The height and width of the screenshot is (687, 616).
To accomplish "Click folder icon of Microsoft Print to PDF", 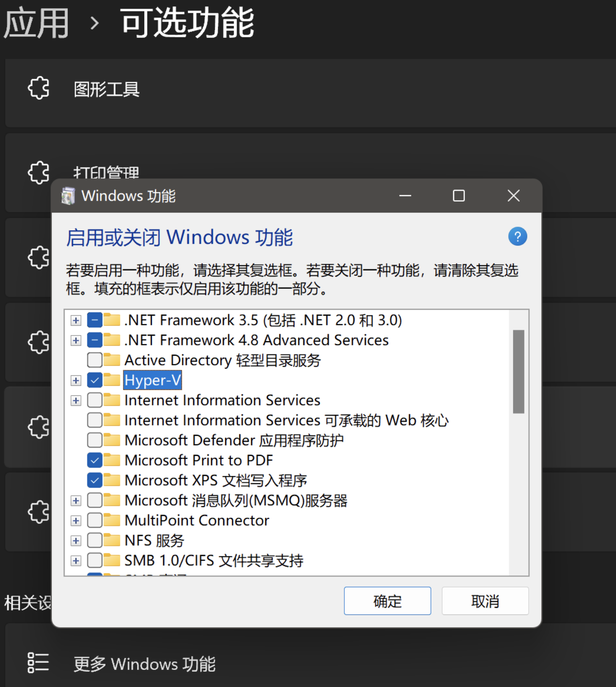I will tap(112, 460).
